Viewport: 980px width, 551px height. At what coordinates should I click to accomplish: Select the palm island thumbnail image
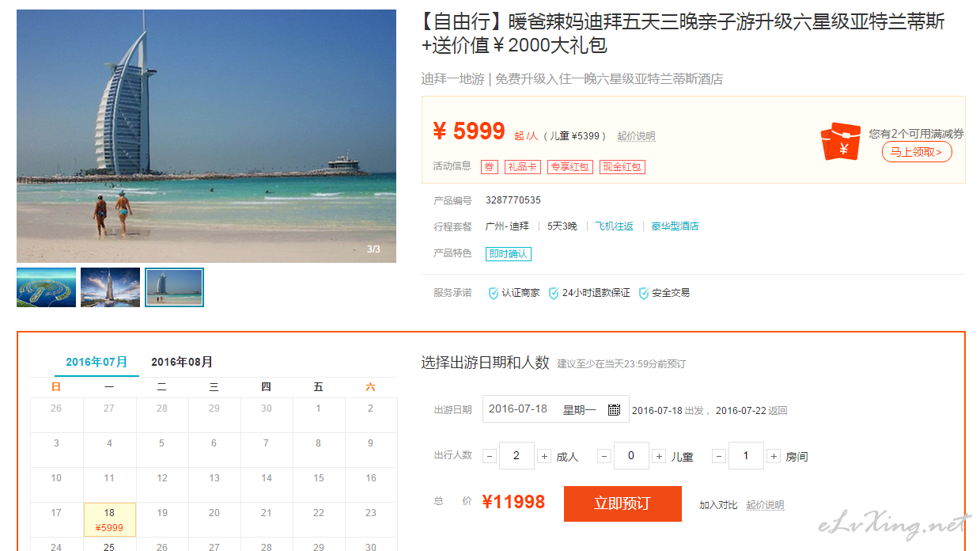(47, 287)
